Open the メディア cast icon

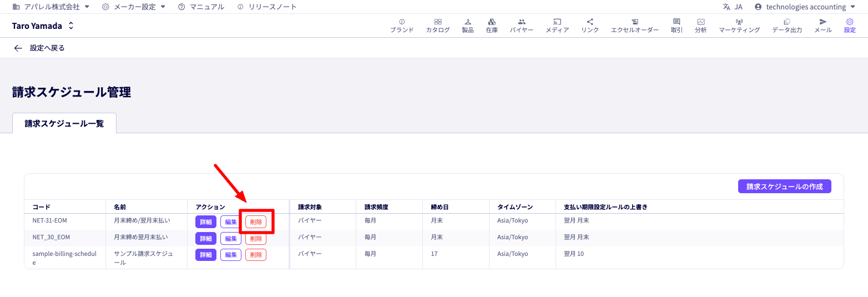pos(557,22)
